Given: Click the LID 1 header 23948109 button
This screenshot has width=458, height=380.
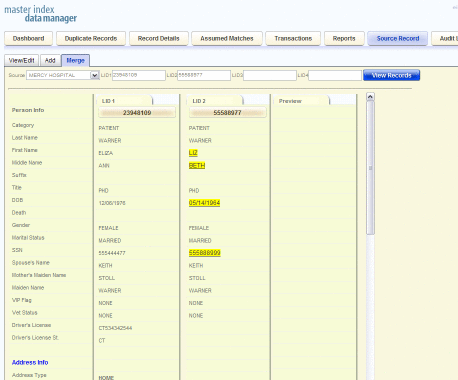Looking at the screenshot, I should [137, 113].
